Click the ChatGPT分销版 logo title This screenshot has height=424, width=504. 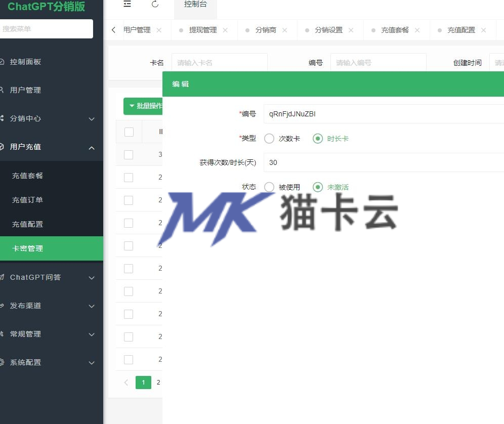click(46, 7)
